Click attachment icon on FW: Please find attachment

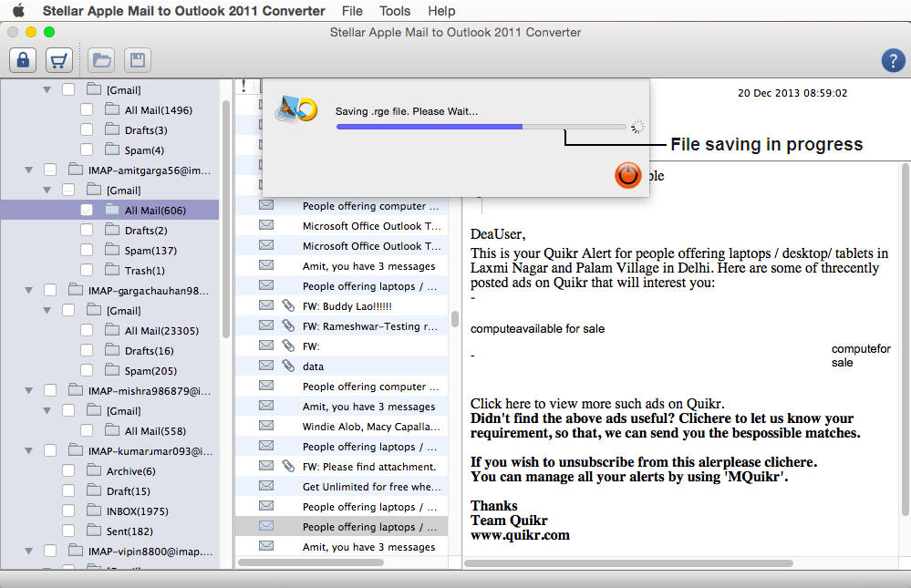288,466
